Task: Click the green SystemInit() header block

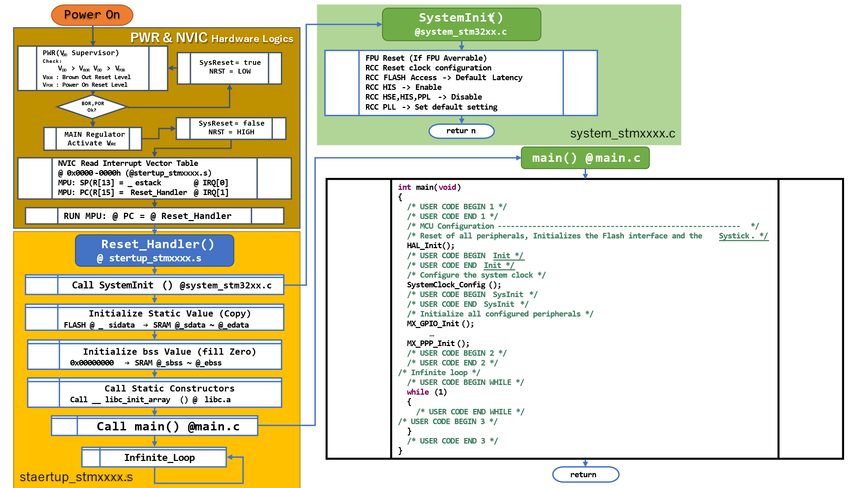Action: pos(461,24)
